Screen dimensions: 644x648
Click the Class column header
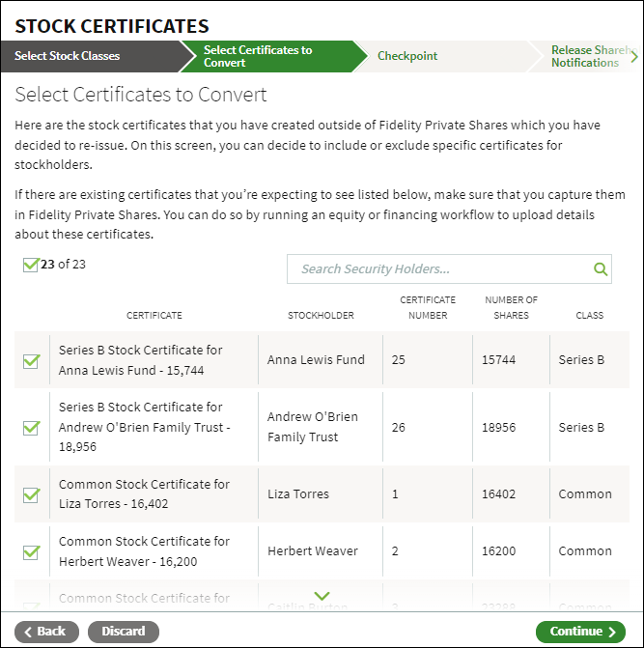(x=590, y=316)
